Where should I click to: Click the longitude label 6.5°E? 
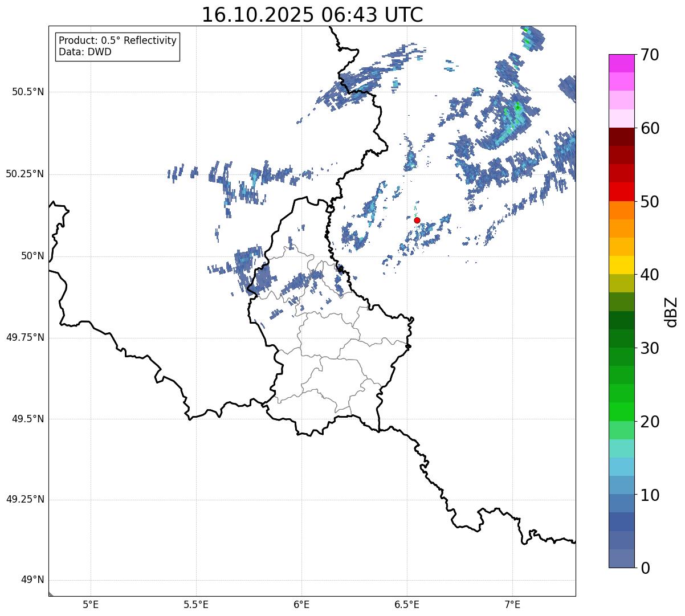pyautogui.click(x=407, y=605)
